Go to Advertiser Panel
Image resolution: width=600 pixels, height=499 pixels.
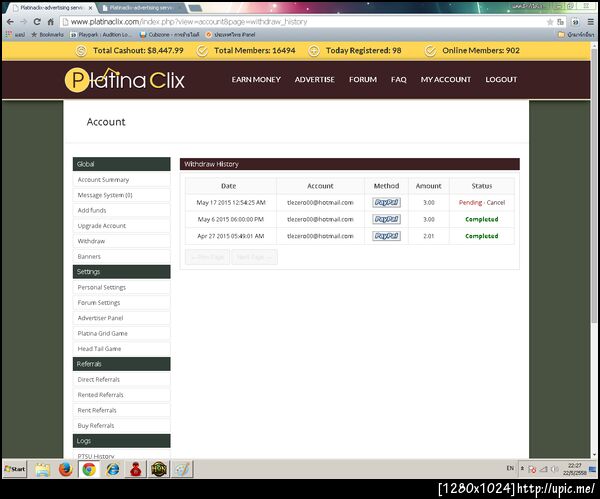click(121, 318)
